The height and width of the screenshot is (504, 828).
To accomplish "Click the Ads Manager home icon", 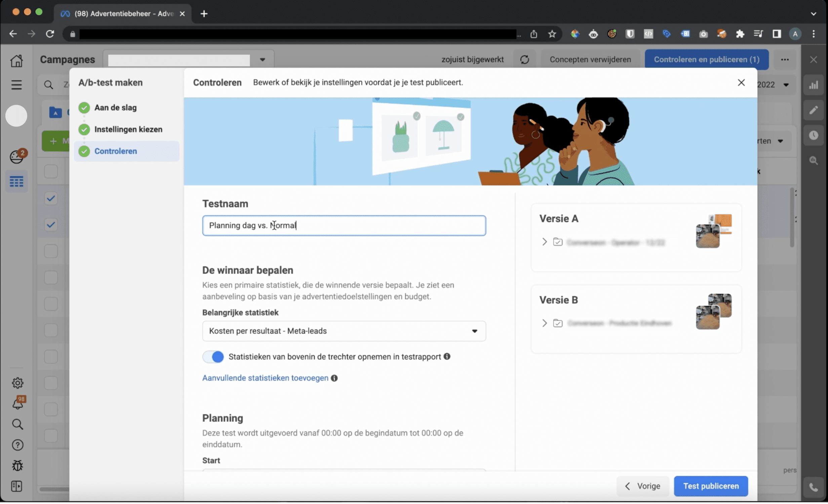I will tap(16, 61).
